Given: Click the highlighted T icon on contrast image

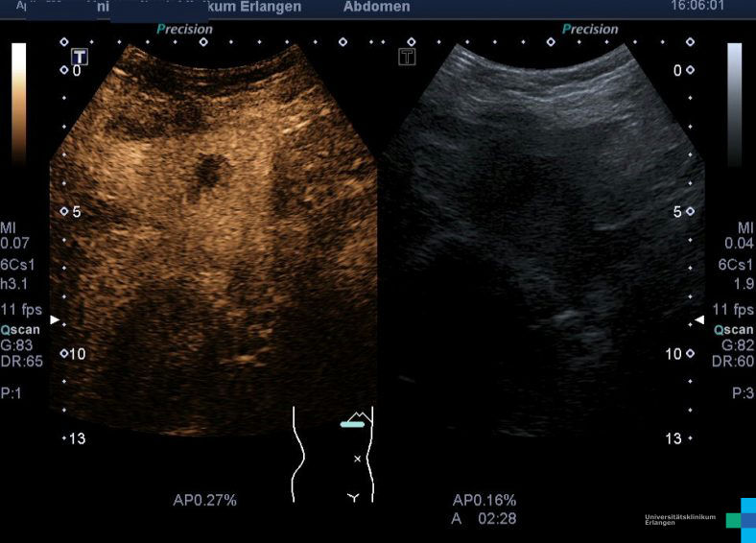Looking at the screenshot, I should pos(81,58).
